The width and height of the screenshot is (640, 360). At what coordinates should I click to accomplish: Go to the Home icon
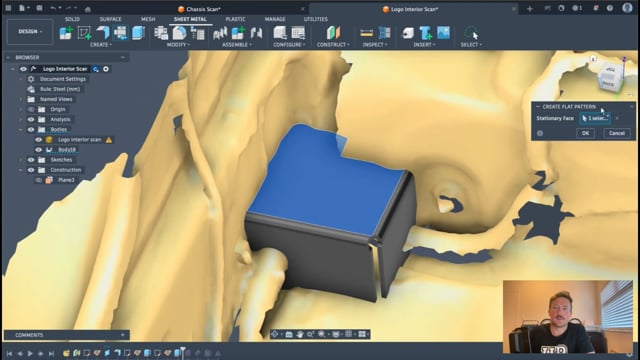click(87, 9)
